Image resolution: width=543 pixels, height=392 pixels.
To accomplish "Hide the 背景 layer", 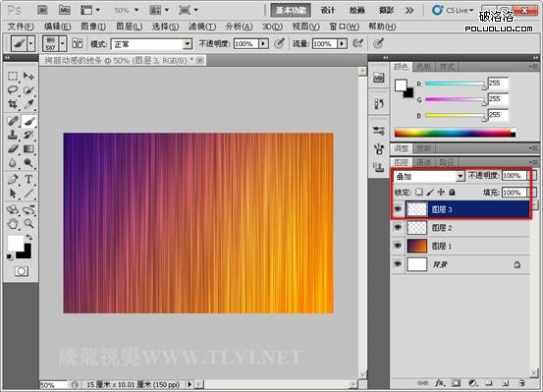I will (398, 264).
